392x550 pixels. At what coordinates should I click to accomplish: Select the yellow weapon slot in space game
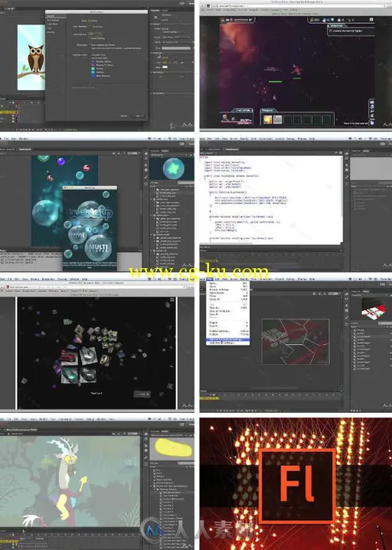point(268,119)
